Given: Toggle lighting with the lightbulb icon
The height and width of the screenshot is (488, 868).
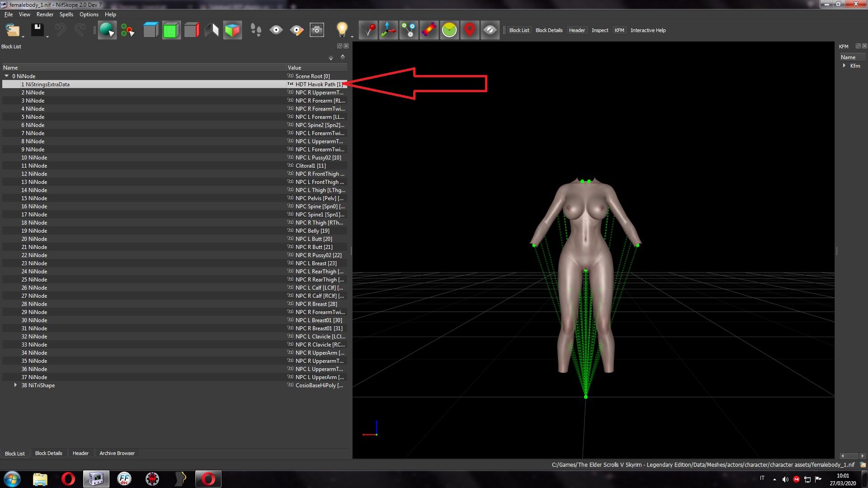Looking at the screenshot, I should (x=342, y=29).
